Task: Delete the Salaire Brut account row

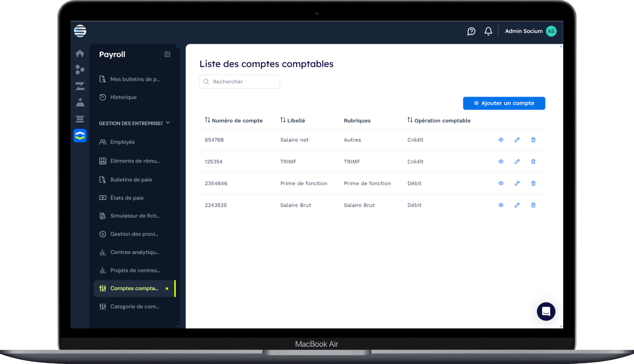Action: (533, 205)
